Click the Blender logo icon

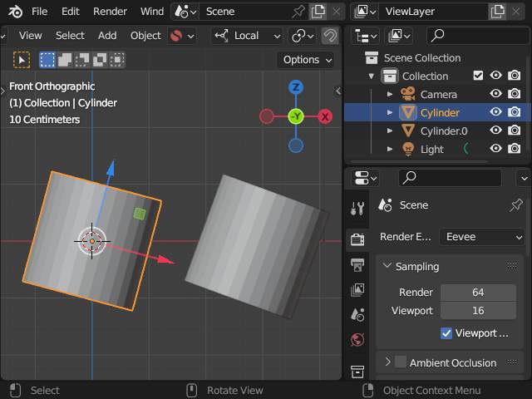click(x=15, y=12)
